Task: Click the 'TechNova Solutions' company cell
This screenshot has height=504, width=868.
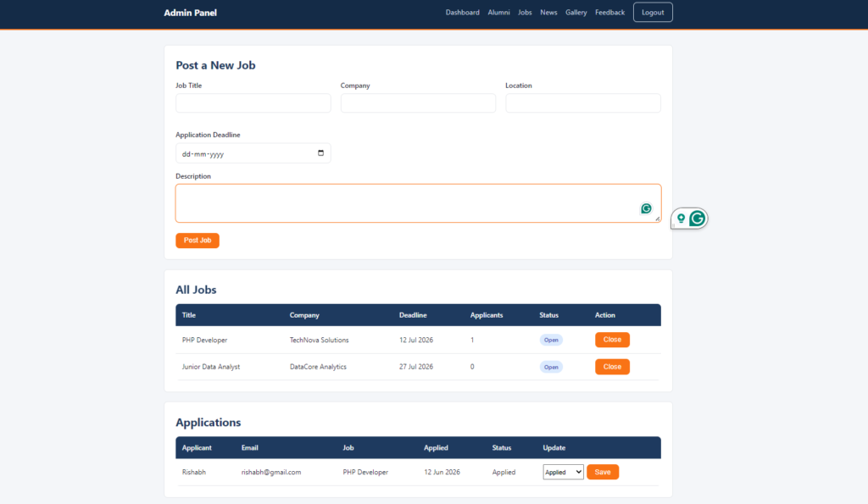Action: (320, 341)
